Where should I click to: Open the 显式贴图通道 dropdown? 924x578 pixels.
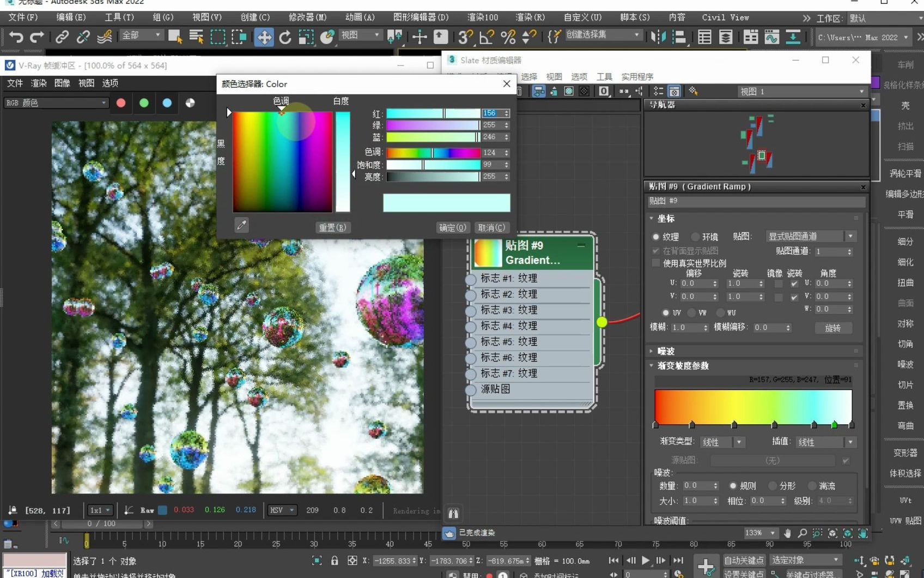[811, 236]
